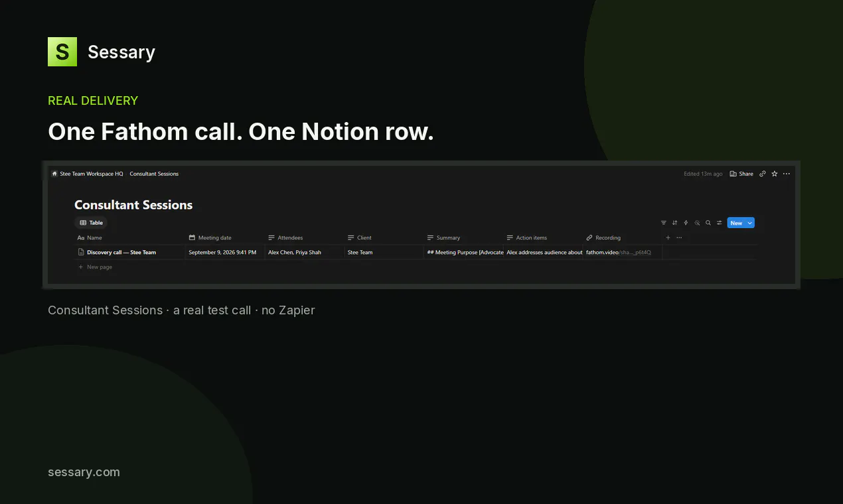Screen dimensions: 843x504
Task: Open the database search icon
Action: (708, 223)
